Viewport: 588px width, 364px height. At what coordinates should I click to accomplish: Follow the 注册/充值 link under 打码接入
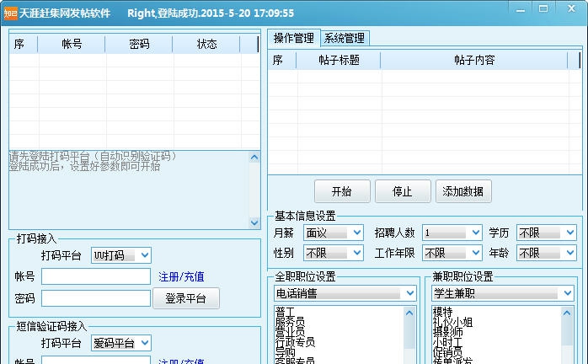(x=181, y=276)
